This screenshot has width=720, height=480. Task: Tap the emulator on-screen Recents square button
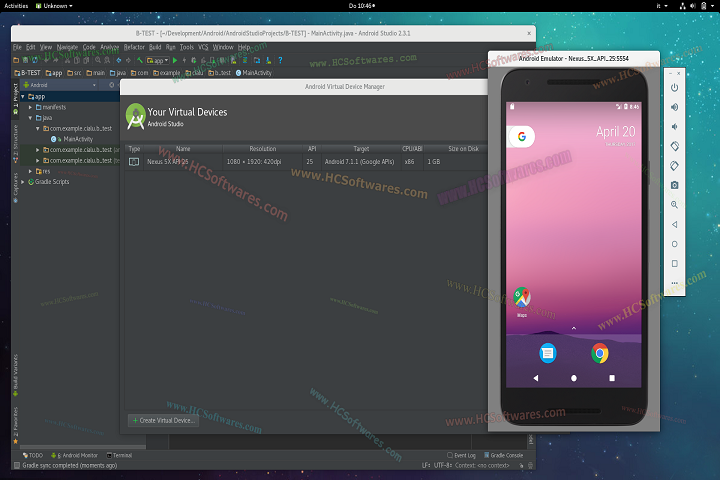pyautogui.click(x=612, y=378)
